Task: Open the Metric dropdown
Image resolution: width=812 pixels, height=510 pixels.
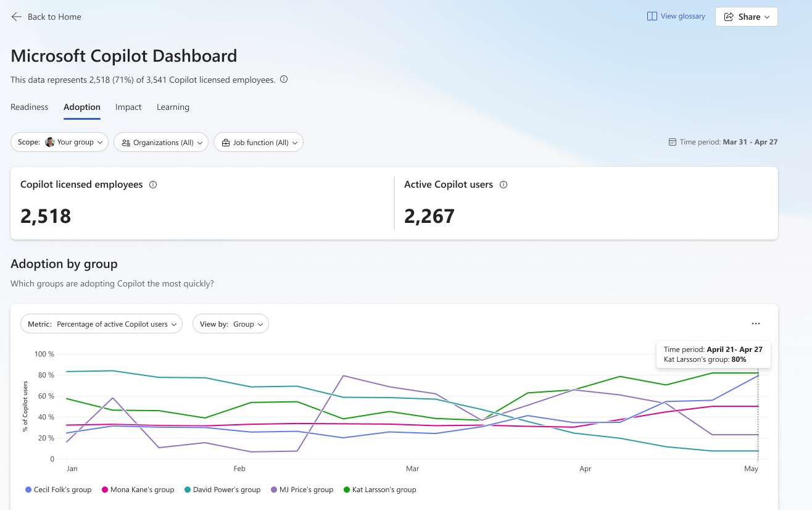Action: point(101,324)
